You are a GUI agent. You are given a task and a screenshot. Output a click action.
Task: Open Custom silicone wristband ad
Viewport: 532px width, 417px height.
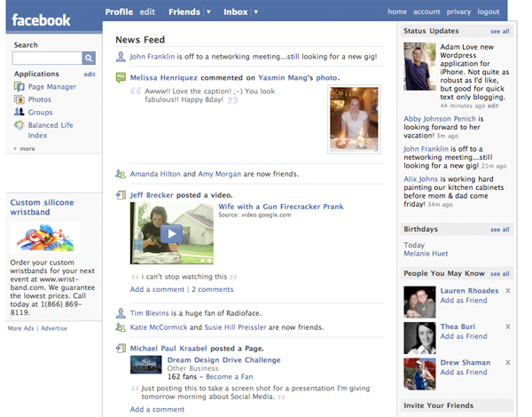point(42,207)
